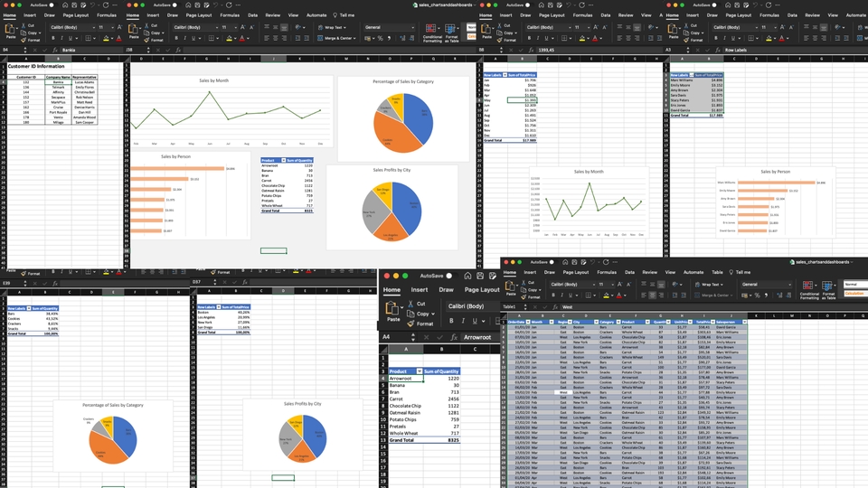
Task: Click the home icon beside AutoSave in Arrowroot window
Action: click(467, 276)
